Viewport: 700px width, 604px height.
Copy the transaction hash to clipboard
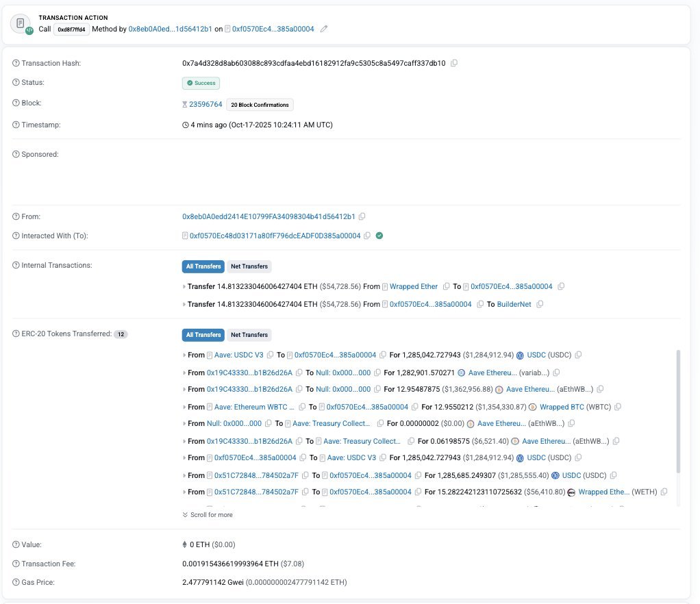coord(454,63)
